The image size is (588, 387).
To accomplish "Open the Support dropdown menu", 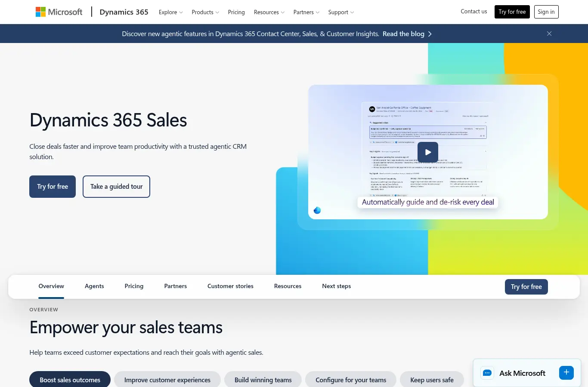I will 341,12.
